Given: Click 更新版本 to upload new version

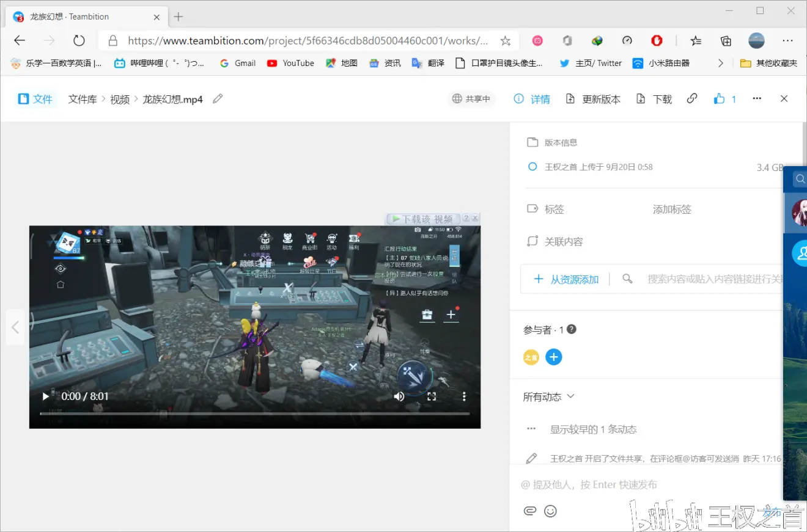Looking at the screenshot, I should (593, 99).
